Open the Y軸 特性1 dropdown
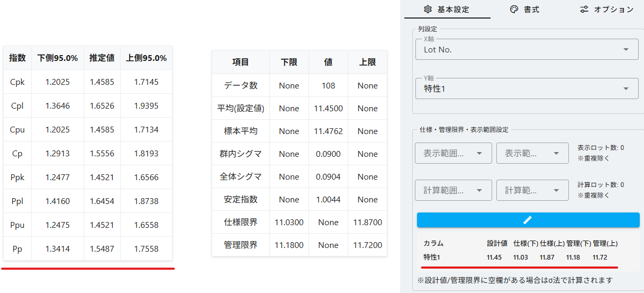The width and height of the screenshot is (644, 293). (526, 88)
